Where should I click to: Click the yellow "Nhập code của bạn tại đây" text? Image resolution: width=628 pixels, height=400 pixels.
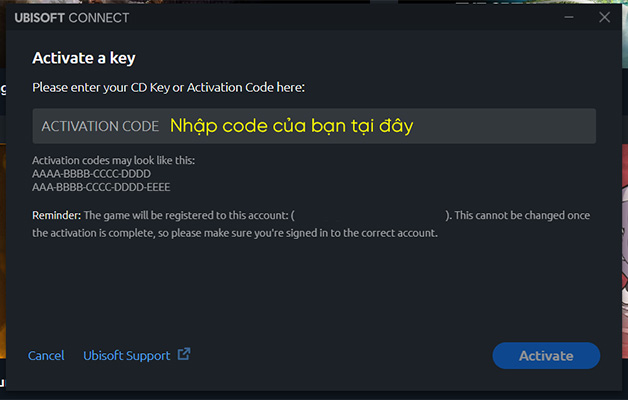click(x=291, y=127)
